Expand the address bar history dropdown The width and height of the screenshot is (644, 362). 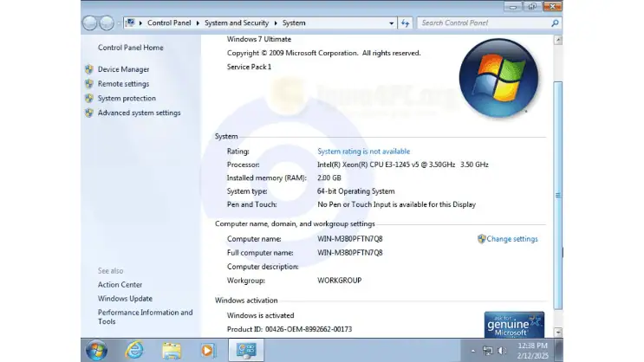(x=388, y=23)
